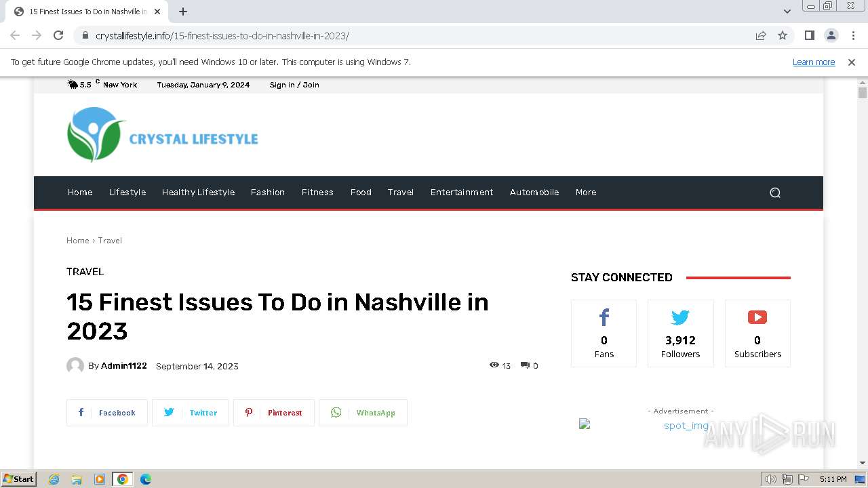This screenshot has width=868, height=488.
Task: Click the views eye icon
Action: coord(494,365)
